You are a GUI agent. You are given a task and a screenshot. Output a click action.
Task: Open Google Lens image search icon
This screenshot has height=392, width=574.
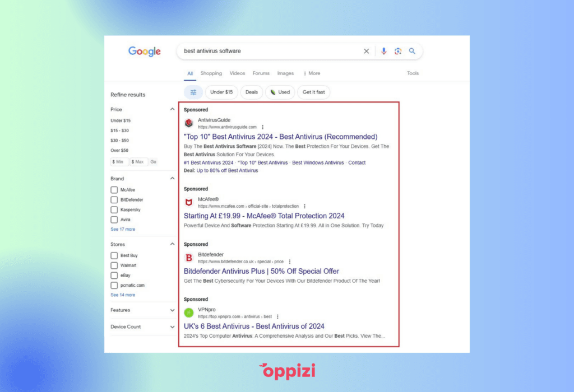pyautogui.click(x=398, y=51)
